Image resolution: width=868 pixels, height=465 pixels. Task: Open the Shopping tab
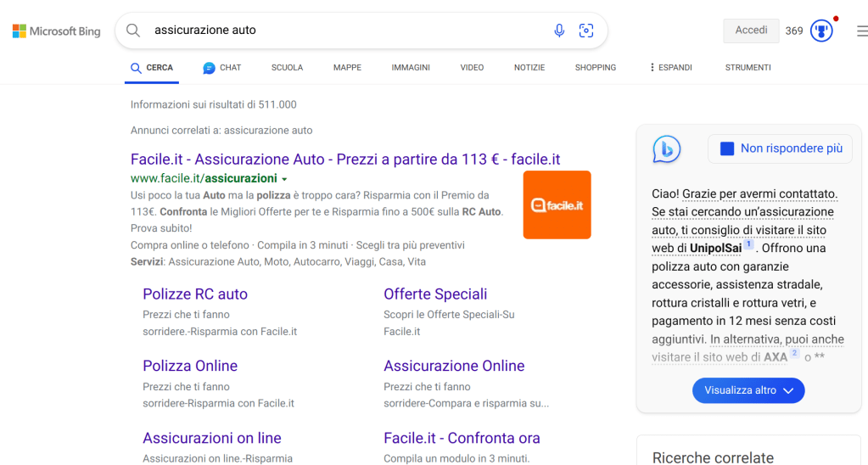[x=595, y=68]
